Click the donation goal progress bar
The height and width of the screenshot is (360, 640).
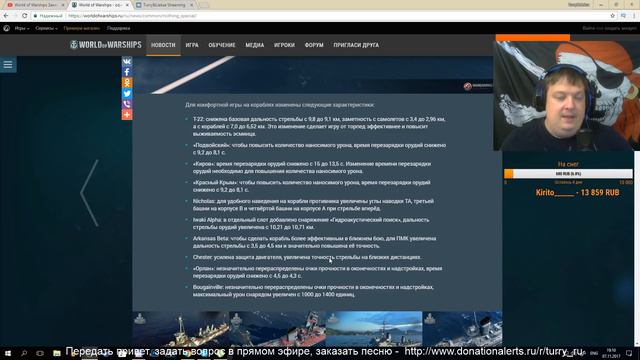[x=568, y=174]
